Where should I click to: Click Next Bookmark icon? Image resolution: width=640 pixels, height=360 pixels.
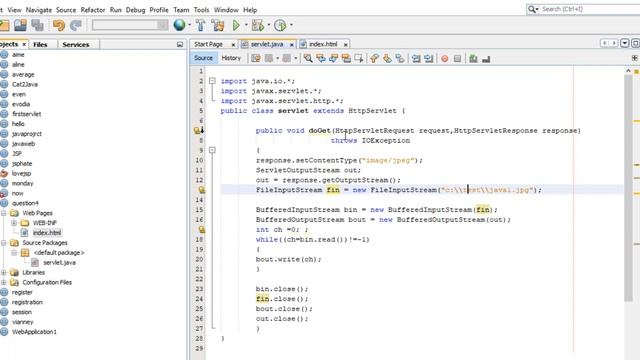click(387, 59)
